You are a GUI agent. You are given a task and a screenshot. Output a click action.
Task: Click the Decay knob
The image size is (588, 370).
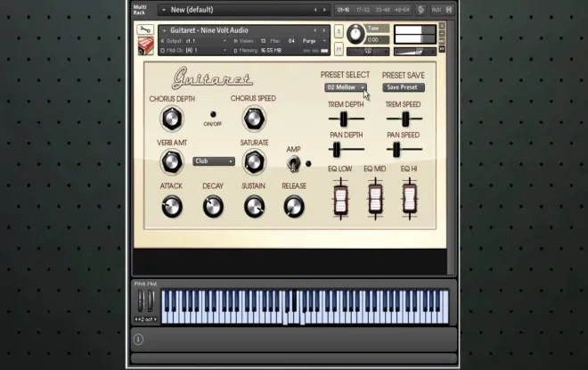(x=213, y=207)
